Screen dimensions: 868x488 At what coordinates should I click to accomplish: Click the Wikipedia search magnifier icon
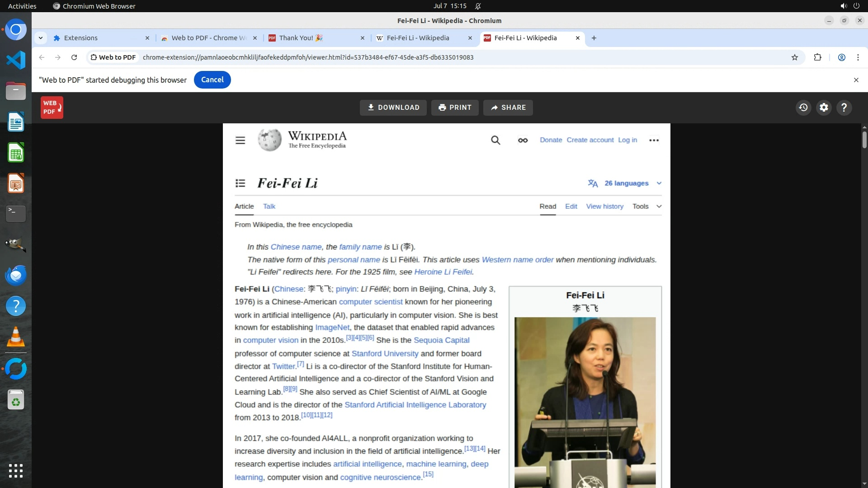click(495, 140)
